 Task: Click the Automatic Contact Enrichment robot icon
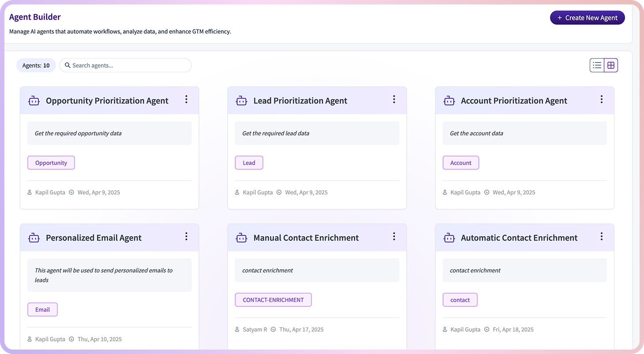click(449, 238)
